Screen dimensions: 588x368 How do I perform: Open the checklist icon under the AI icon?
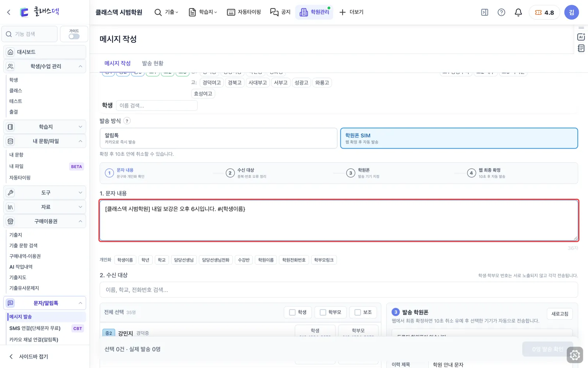click(581, 48)
